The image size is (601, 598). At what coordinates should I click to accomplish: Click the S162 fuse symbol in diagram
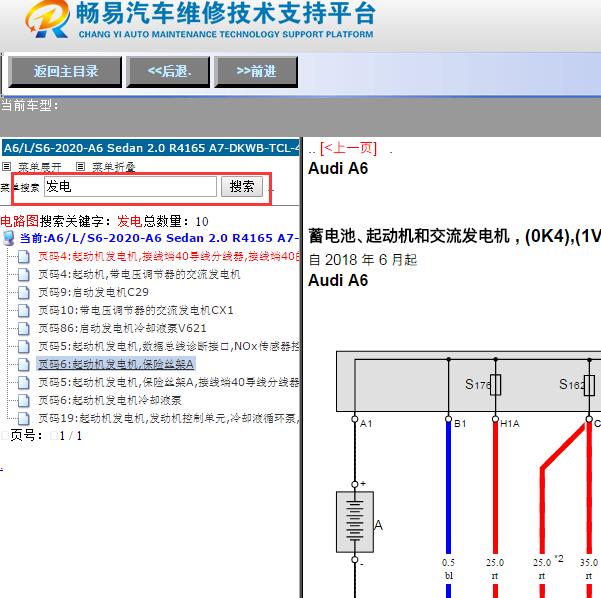(590, 384)
